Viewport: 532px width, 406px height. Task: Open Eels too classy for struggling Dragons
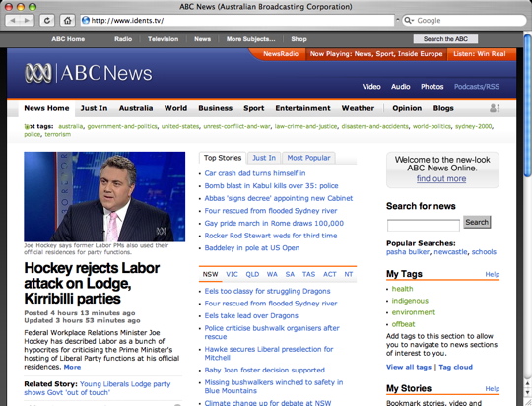(267, 291)
